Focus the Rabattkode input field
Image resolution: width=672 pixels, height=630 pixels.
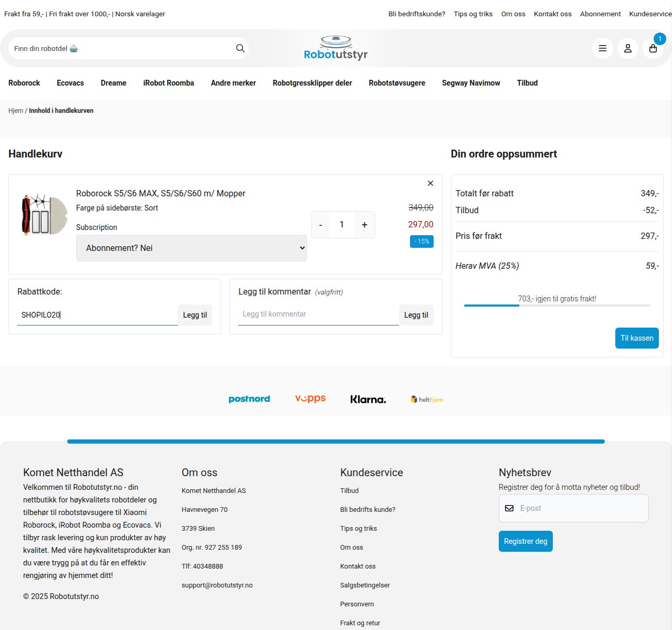(98, 315)
